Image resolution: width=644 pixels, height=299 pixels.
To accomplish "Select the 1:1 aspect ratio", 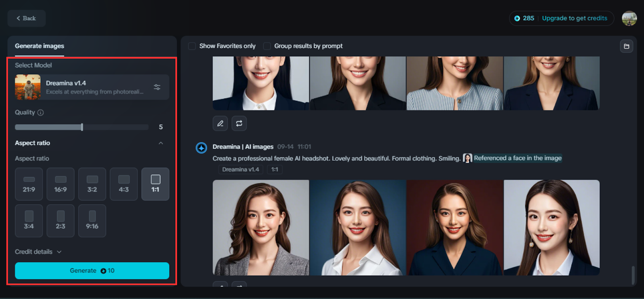I will tap(155, 184).
